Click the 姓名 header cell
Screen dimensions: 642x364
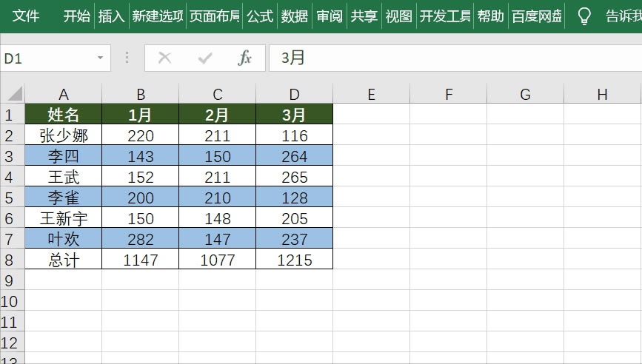coord(64,114)
